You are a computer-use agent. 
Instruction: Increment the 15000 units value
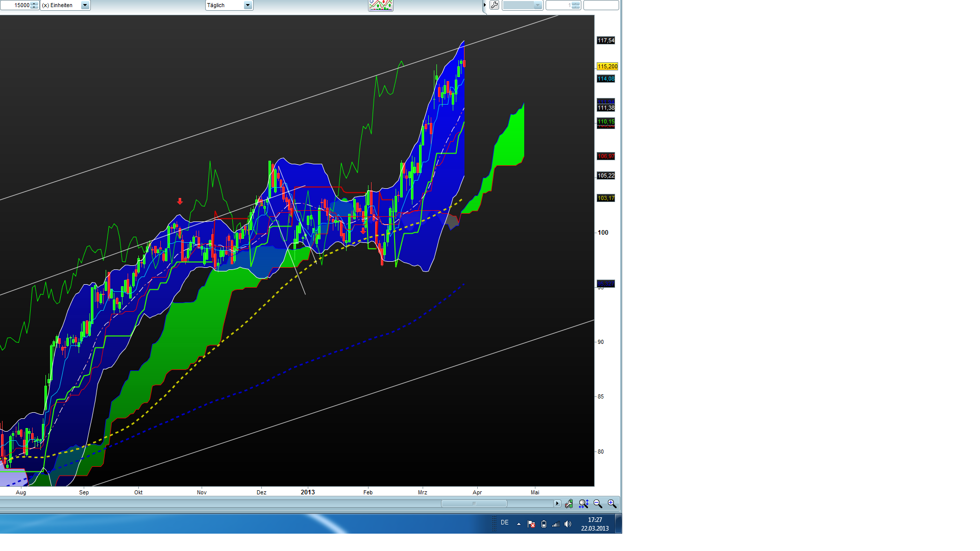point(35,4)
